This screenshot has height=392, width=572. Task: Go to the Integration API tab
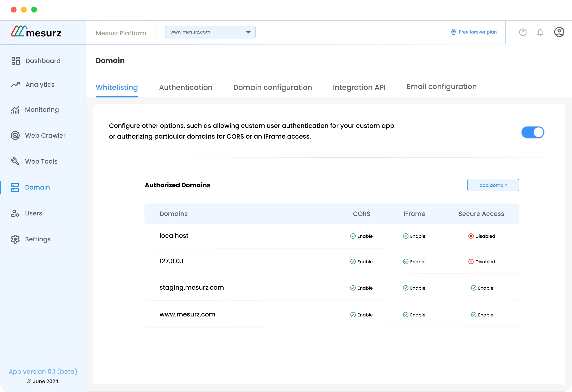click(359, 87)
